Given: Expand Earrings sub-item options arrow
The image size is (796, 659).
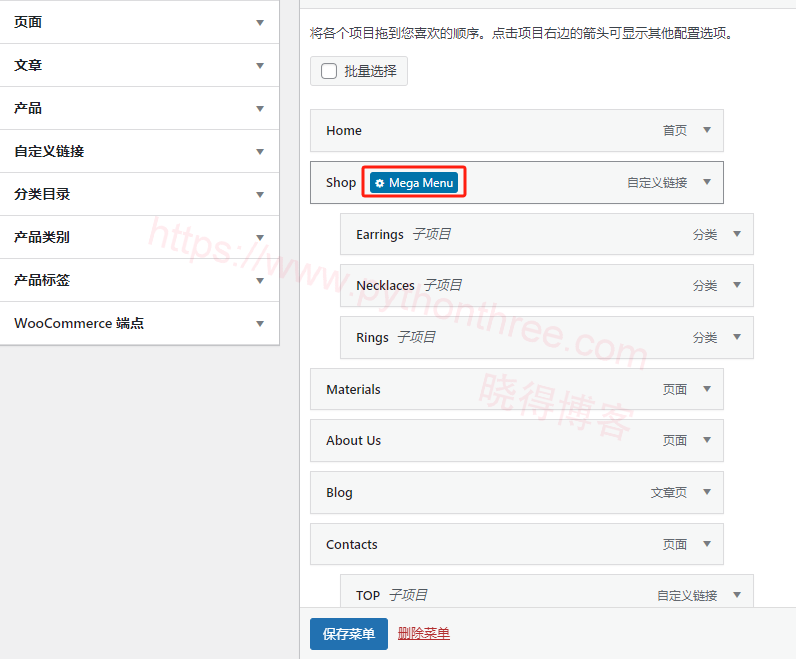Looking at the screenshot, I should click(x=737, y=234).
